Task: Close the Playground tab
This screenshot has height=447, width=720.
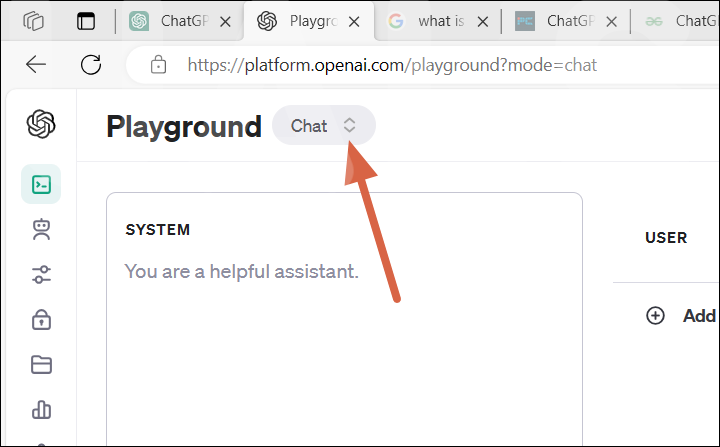Action: click(354, 22)
